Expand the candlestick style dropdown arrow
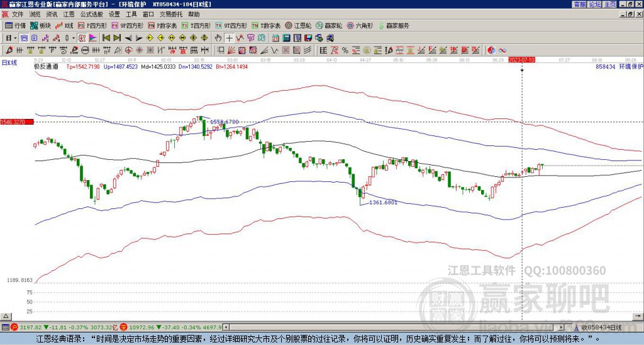The image size is (644, 345). click(74, 38)
